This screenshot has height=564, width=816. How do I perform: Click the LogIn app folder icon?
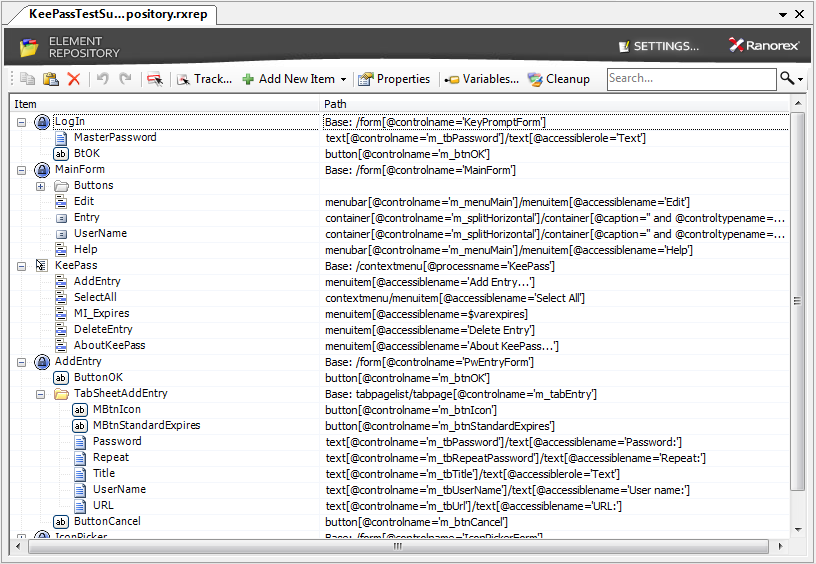pyautogui.click(x=42, y=122)
